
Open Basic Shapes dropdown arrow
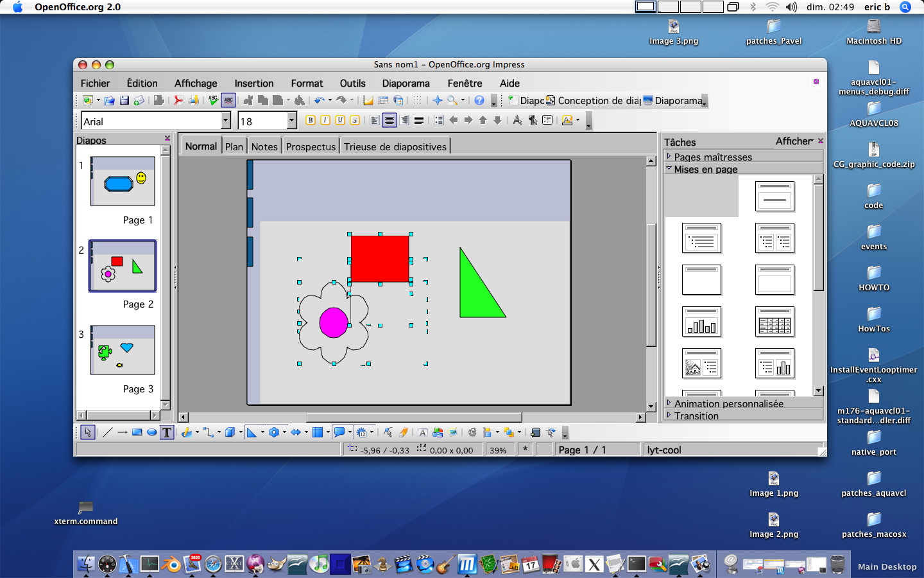(262, 432)
